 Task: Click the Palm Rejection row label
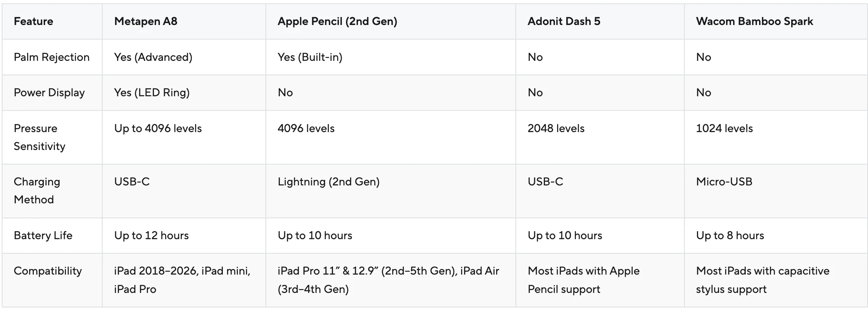coord(52,57)
